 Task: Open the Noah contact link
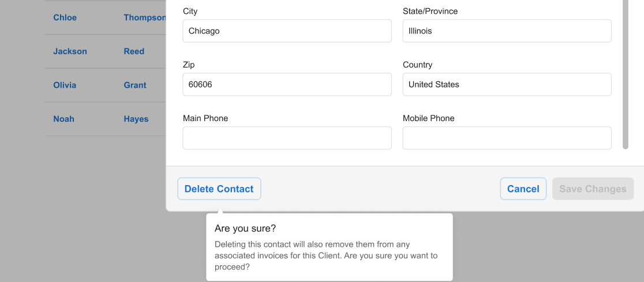pyautogui.click(x=63, y=119)
